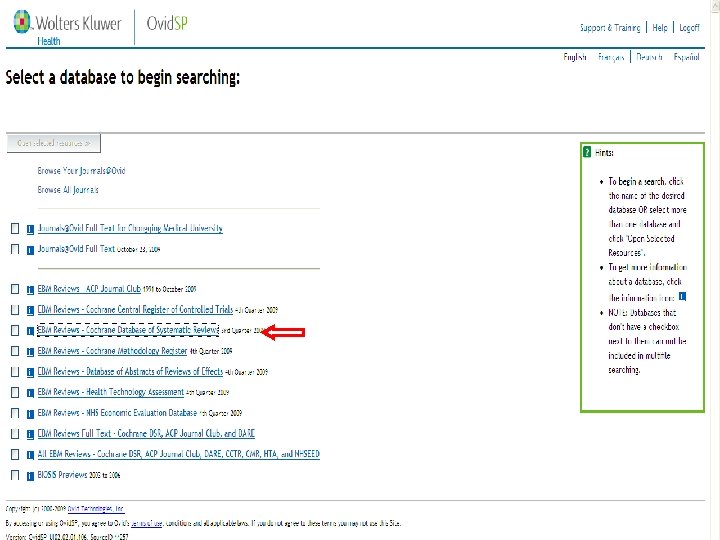Check the Journals@Ovid Full Text October checkbox

point(15,249)
